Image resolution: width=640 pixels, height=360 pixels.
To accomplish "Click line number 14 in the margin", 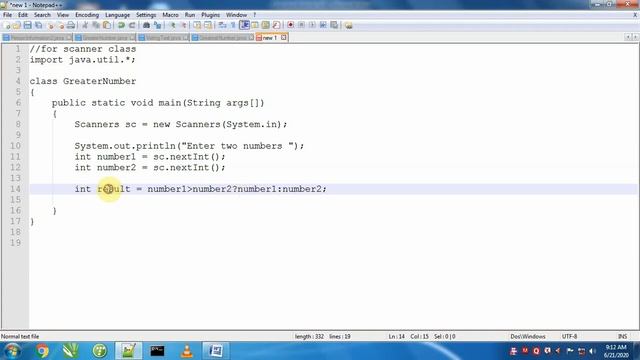I will pyautogui.click(x=15, y=189).
